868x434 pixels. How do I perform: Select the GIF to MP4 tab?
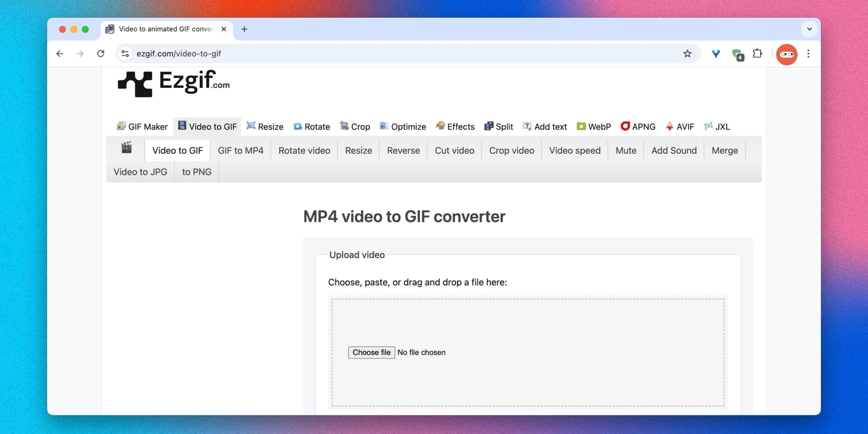click(x=240, y=151)
